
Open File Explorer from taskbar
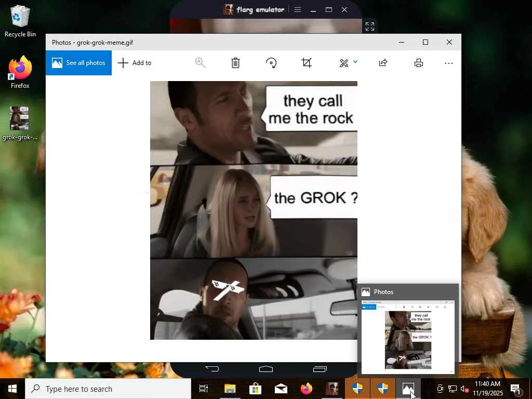[230, 389]
